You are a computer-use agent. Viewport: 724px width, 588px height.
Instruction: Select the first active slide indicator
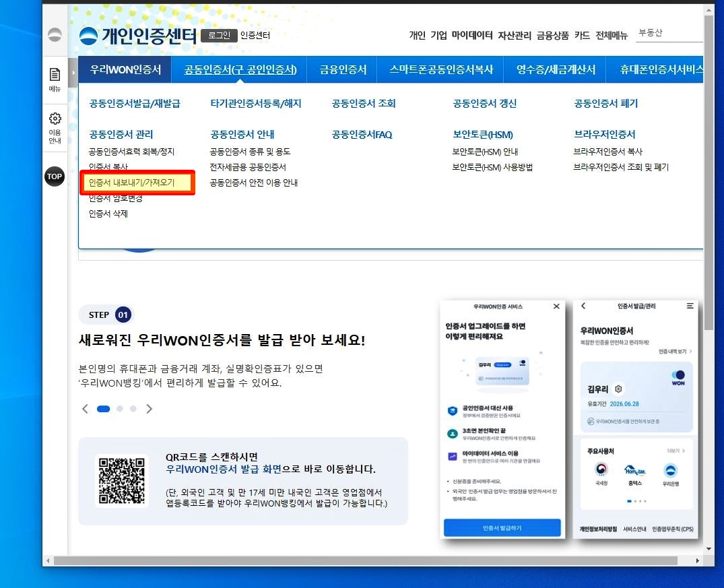pyautogui.click(x=104, y=409)
